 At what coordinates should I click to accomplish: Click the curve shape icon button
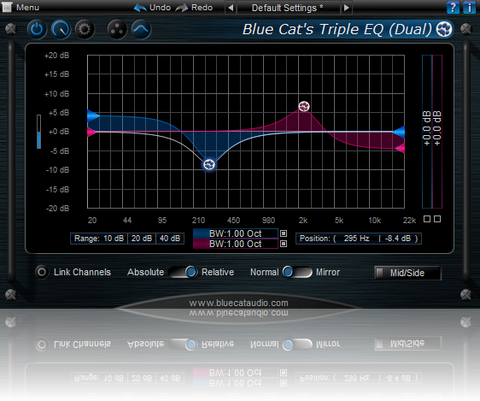pyautogui.click(x=141, y=29)
